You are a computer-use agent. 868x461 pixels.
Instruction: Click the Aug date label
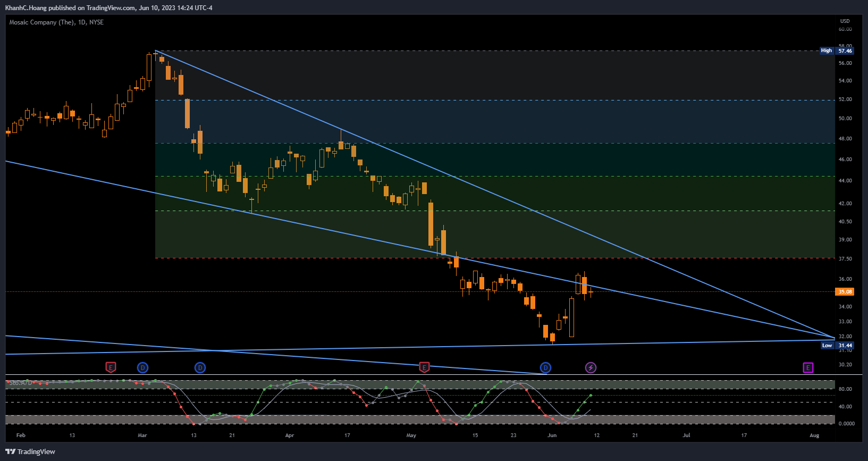click(814, 435)
